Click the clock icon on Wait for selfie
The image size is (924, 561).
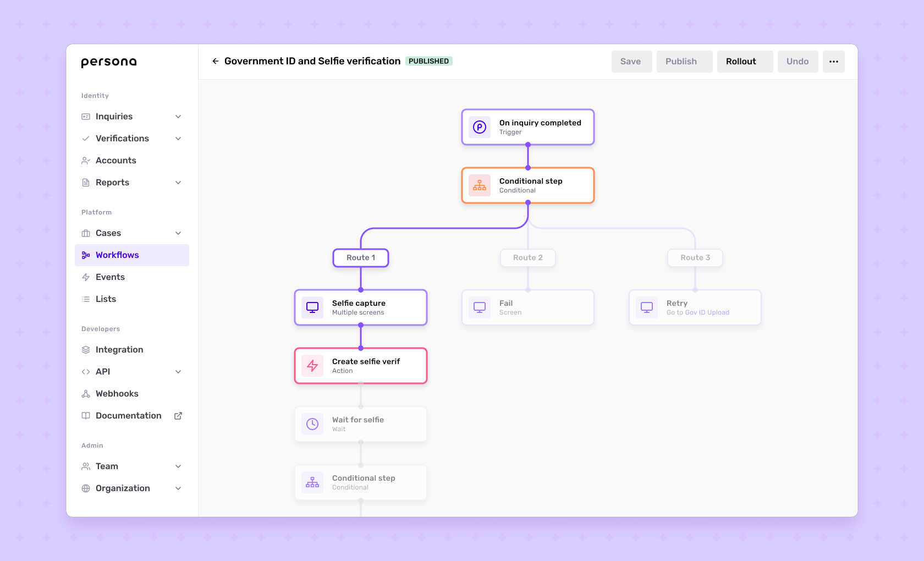coord(312,424)
